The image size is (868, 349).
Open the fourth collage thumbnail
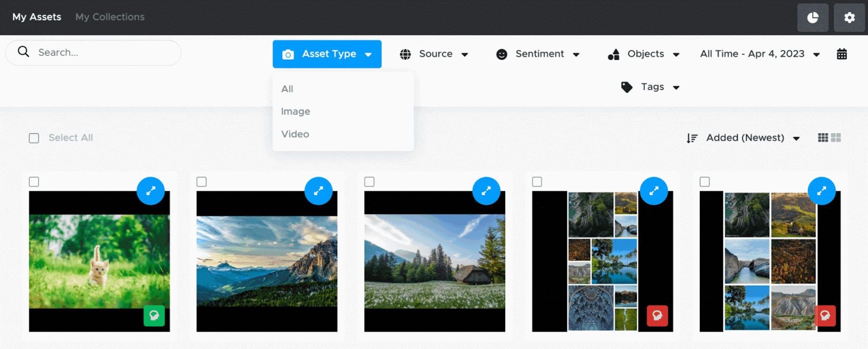[x=602, y=261]
